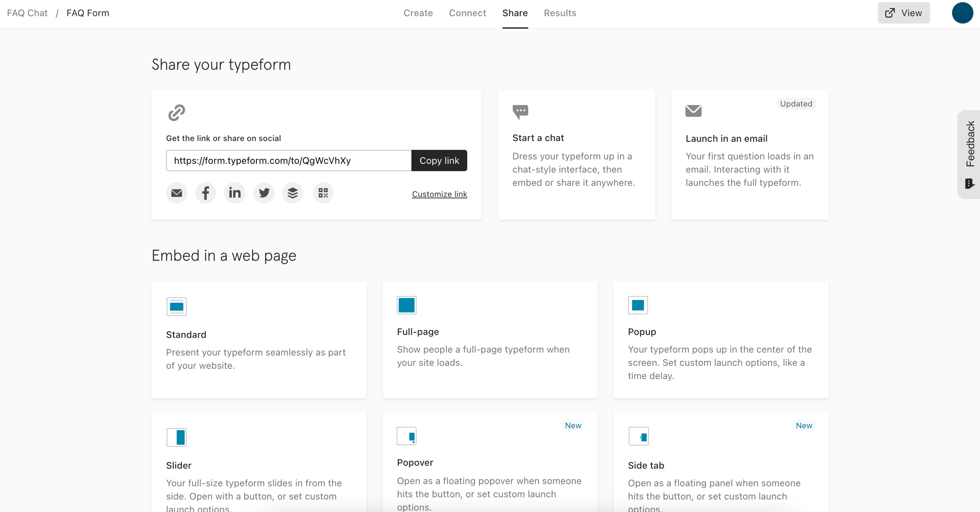
Task: Open the Results tab
Action: [x=560, y=13]
